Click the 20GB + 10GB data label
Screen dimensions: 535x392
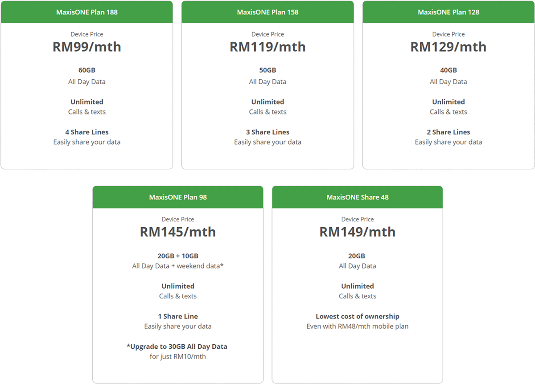(178, 256)
